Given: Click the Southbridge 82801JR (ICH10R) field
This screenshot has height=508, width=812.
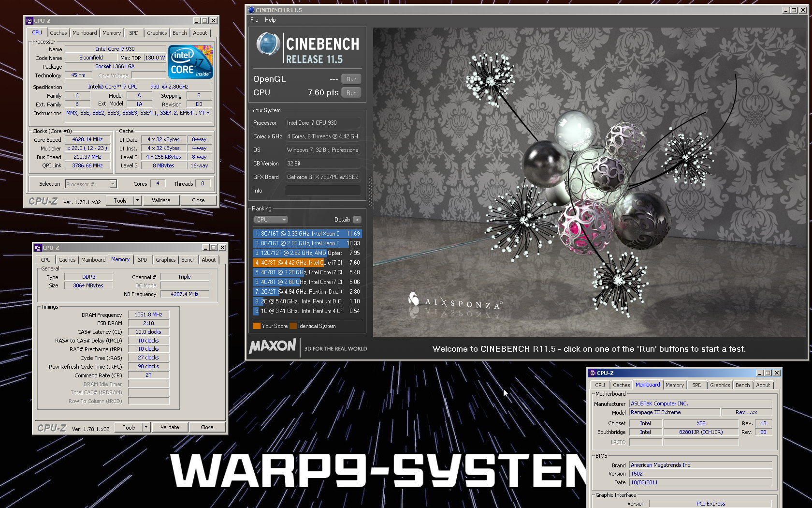Looking at the screenshot, I should (701, 432).
